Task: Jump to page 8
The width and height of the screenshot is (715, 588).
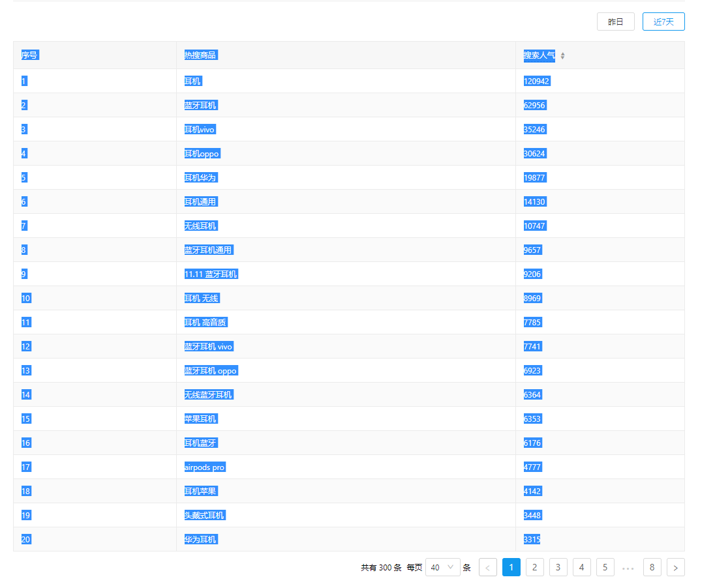Action: tap(652, 567)
